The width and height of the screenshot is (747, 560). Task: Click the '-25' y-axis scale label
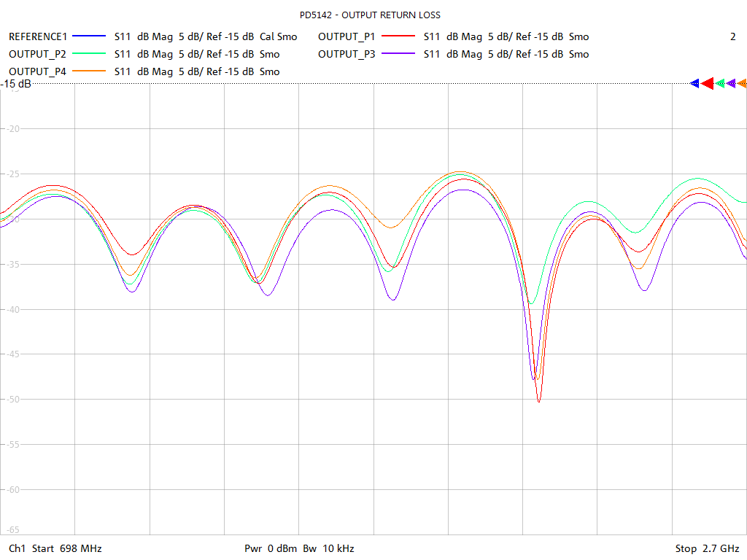click(x=13, y=174)
